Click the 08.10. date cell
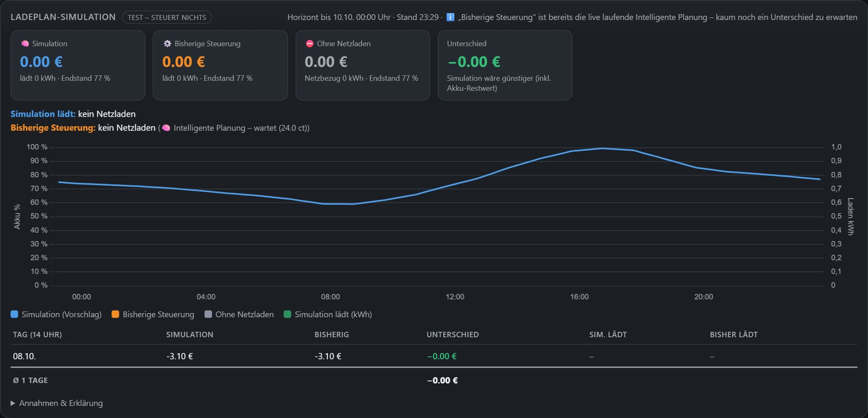 (25, 356)
